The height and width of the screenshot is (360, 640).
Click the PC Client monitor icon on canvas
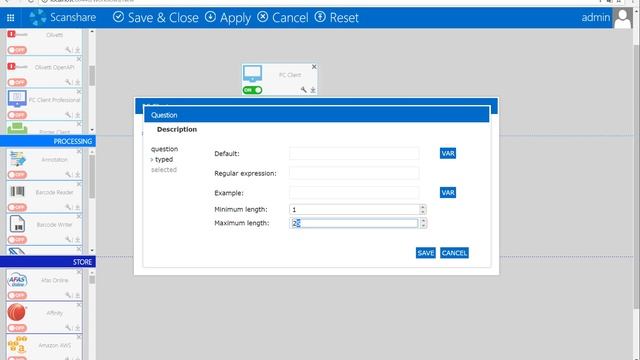point(252,73)
